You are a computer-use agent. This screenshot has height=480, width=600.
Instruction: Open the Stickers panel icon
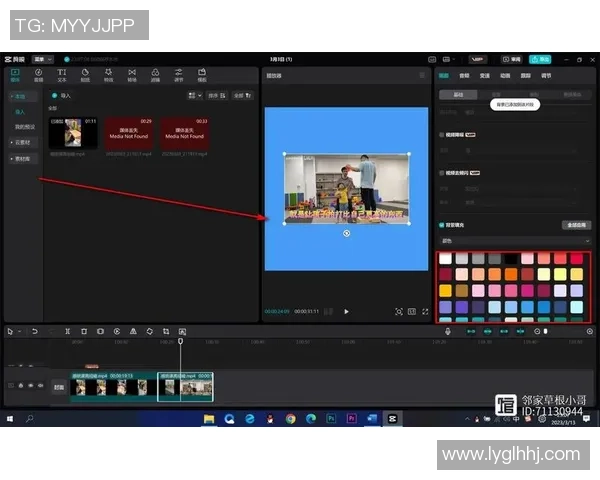(85, 74)
